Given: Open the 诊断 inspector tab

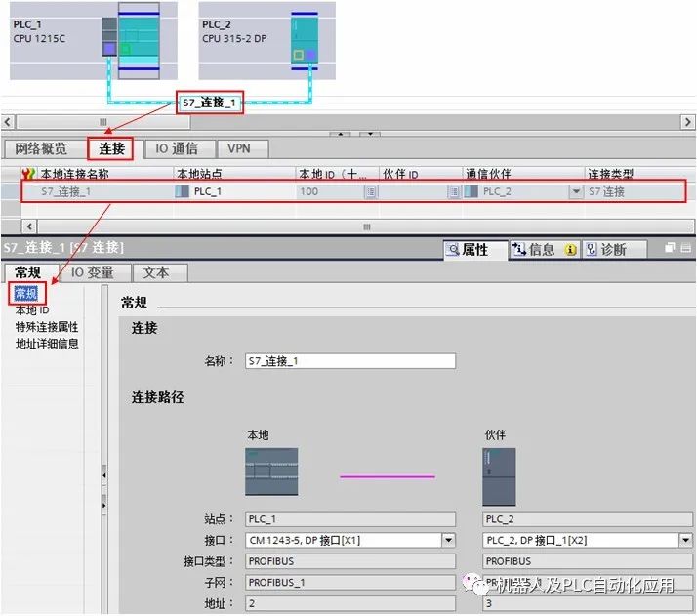Looking at the screenshot, I should tap(614, 249).
